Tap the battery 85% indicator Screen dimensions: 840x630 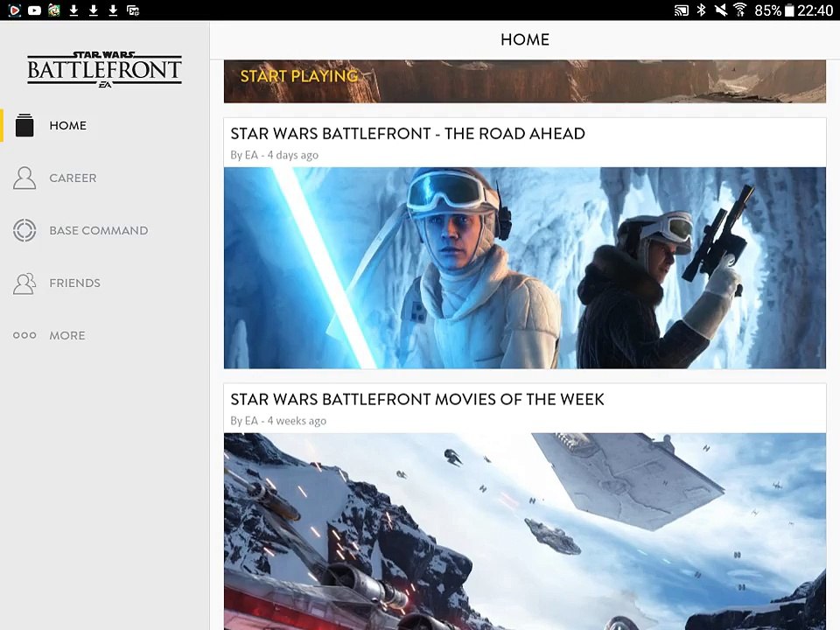(774, 10)
